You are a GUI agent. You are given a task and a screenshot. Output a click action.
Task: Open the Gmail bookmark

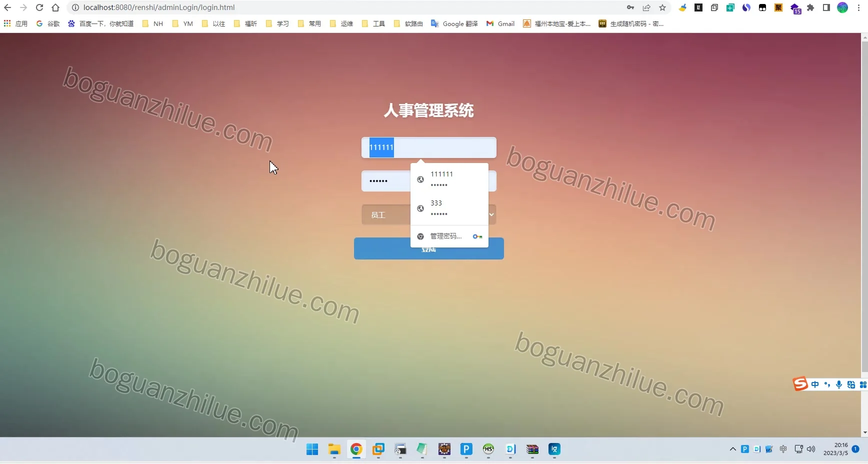pos(500,23)
